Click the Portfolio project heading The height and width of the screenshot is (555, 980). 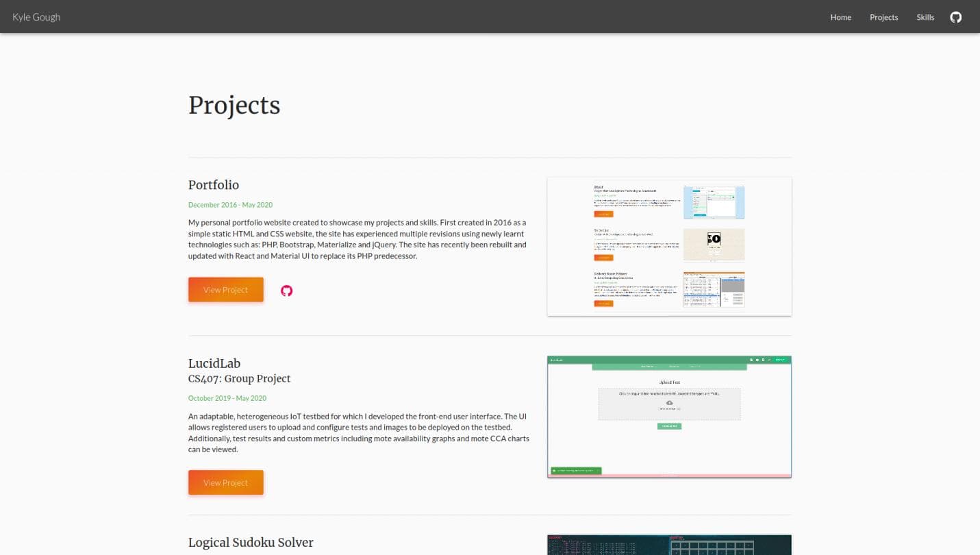pos(214,185)
